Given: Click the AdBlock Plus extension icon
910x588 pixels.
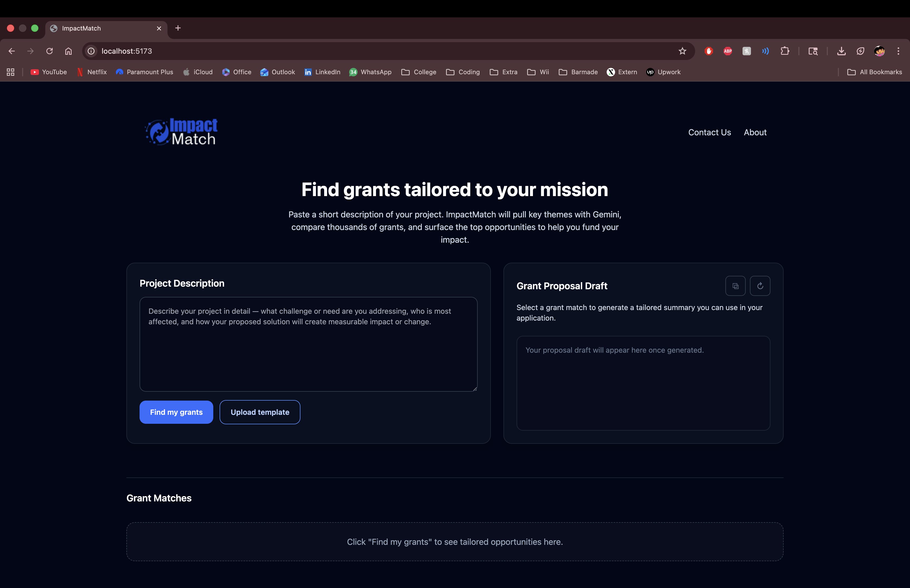Looking at the screenshot, I should [x=728, y=51].
